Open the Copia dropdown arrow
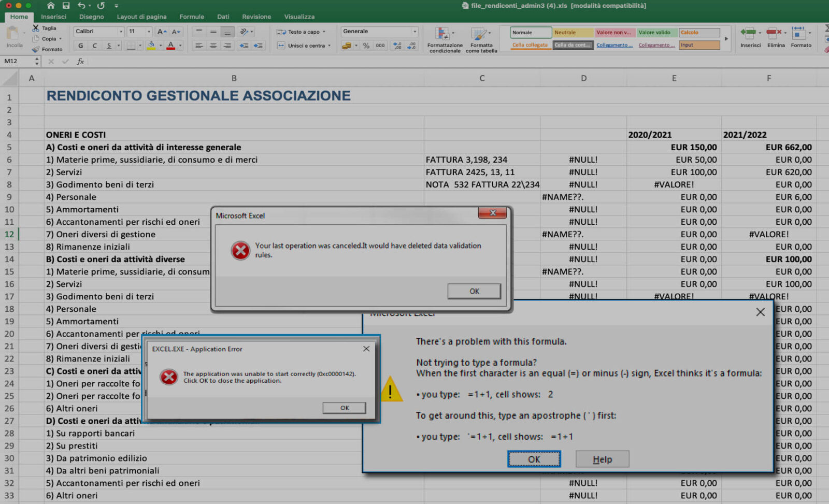Viewport: 829px width, 504px height. [60, 39]
